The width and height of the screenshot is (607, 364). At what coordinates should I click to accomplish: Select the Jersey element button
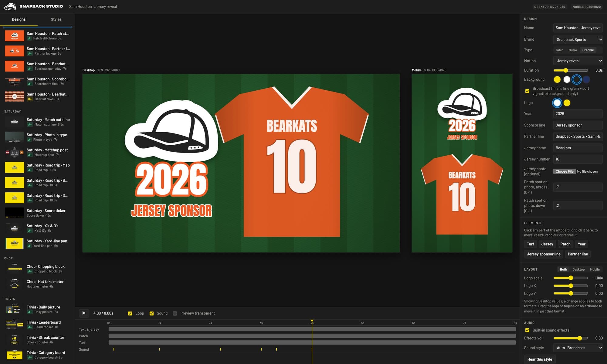pyautogui.click(x=547, y=244)
